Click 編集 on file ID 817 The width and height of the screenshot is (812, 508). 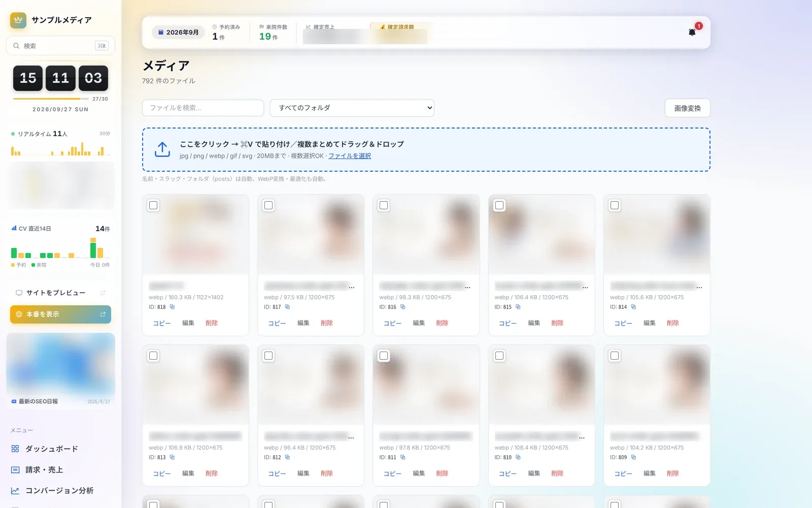pos(303,323)
